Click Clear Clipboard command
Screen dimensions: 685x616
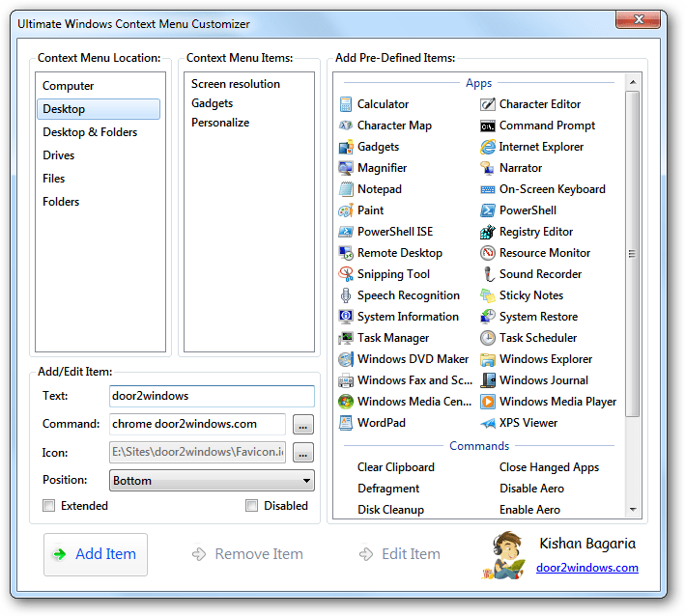(396, 467)
